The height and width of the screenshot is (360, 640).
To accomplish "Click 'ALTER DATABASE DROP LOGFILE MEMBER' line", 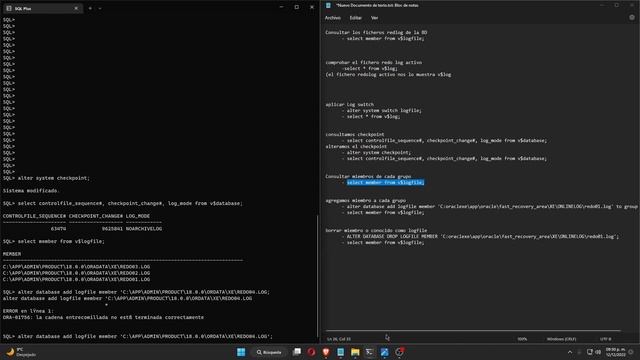I will click(482, 236).
